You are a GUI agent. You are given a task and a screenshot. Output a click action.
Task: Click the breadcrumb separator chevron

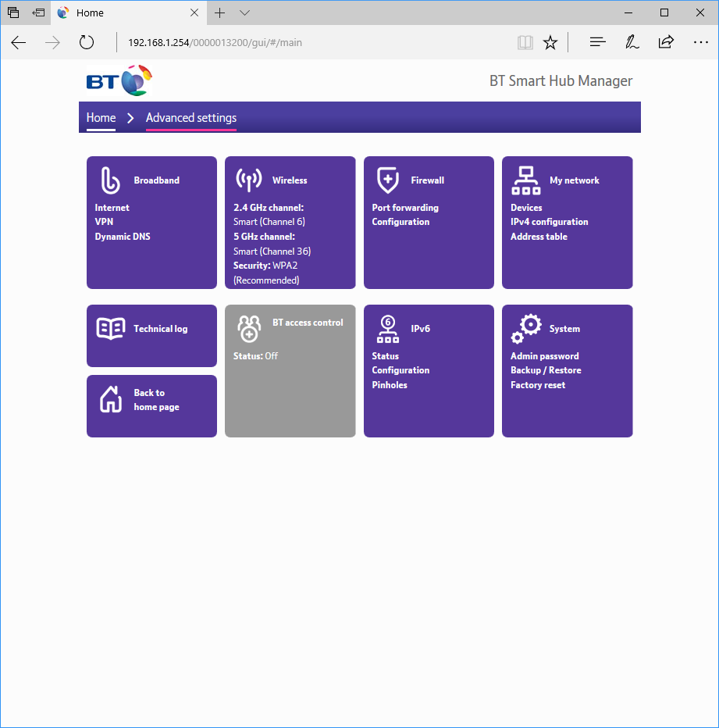pyautogui.click(x=130, y=118)
